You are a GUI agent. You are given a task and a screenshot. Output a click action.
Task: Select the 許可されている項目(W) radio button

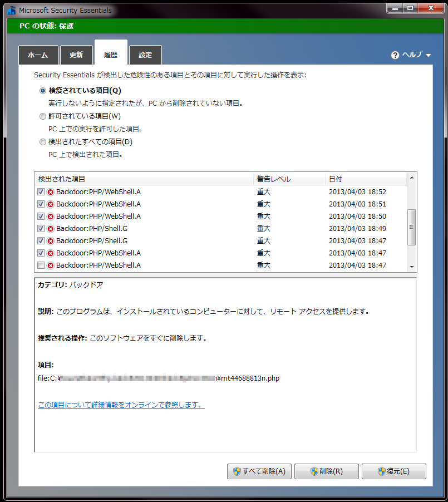pyautogui.click(x=43, y=116)
